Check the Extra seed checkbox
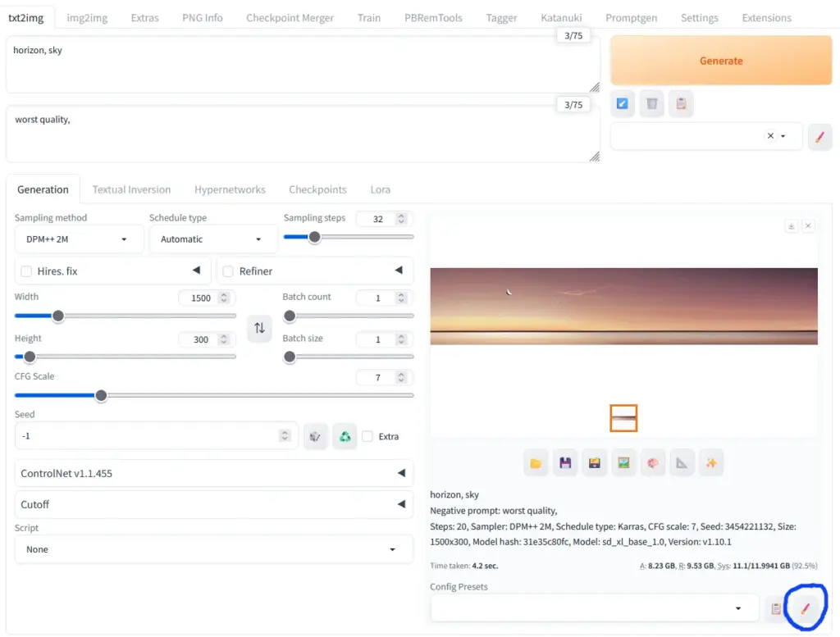The width and height of the screenshot is (840, 637). coord(368,437)
